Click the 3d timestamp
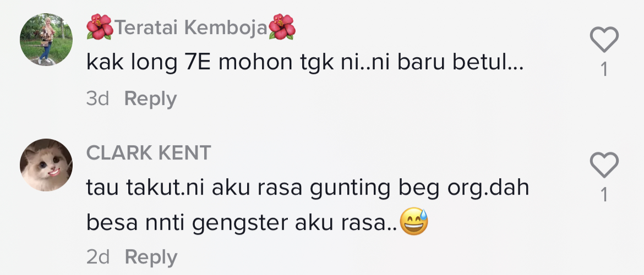The image size is (644, 275). tap(97, 99)
